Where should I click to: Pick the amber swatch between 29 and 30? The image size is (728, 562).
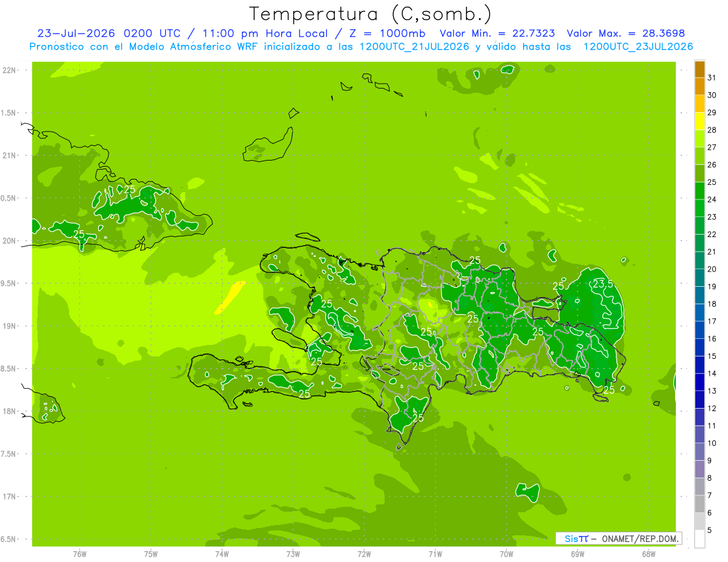(x=699, y=104)
